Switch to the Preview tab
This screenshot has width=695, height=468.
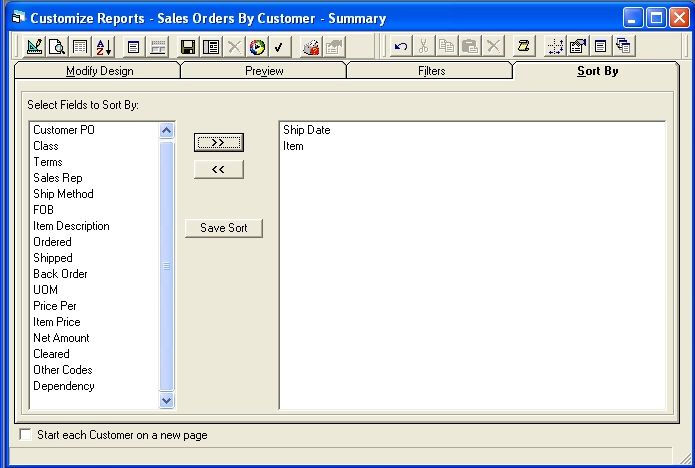pyautogui.click(x=264, y=71)
